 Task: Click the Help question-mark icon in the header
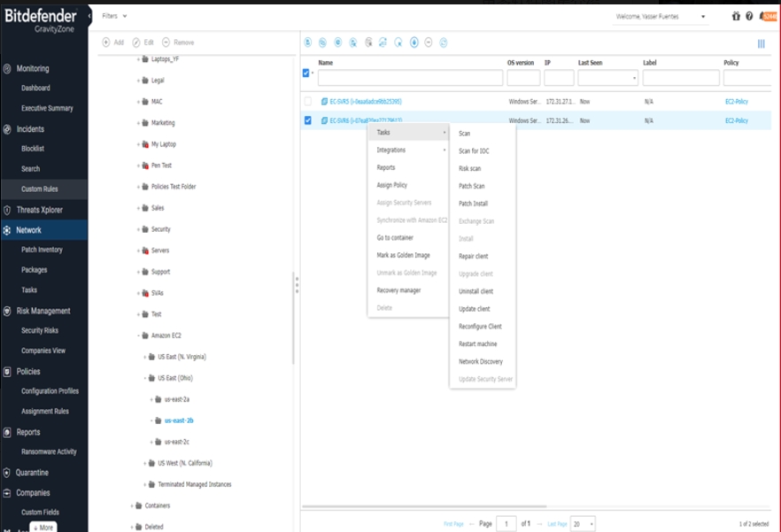[x=748, y=16]
